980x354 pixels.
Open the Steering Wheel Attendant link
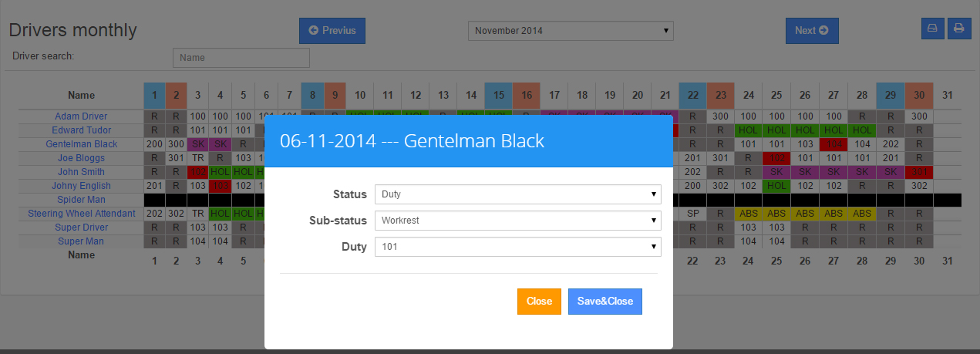81,214
